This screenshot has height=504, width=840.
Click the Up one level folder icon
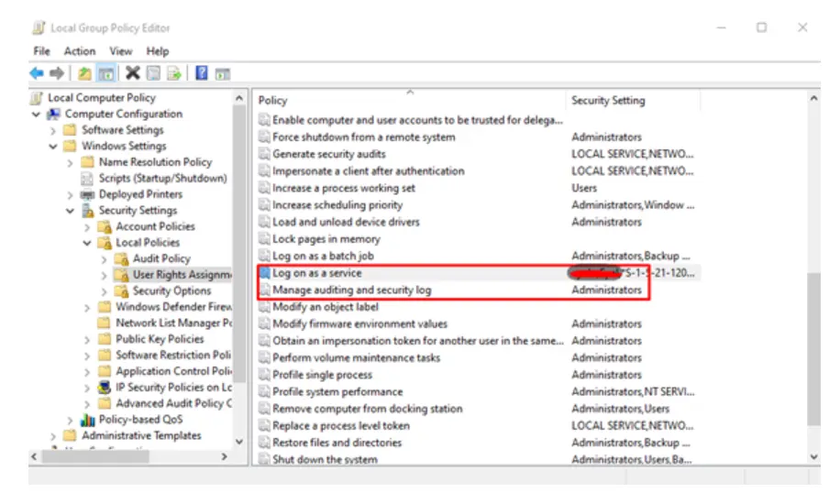(84, 73)
